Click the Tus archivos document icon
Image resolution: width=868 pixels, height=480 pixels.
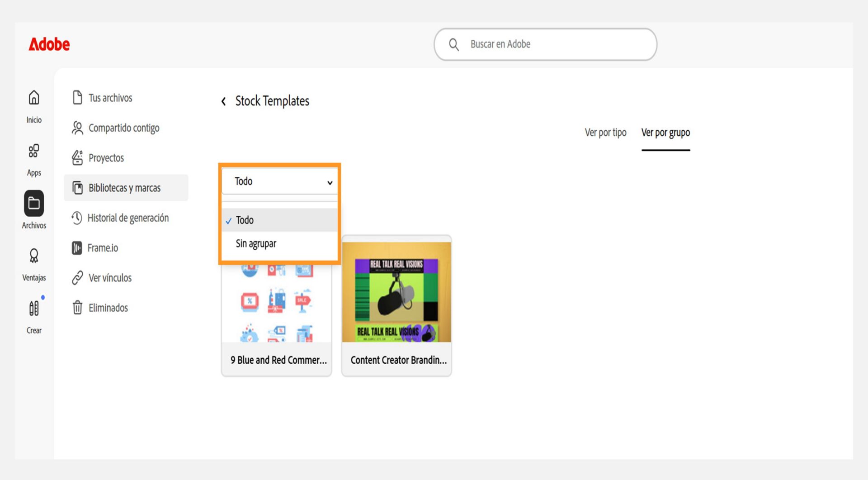click(77, 97)
